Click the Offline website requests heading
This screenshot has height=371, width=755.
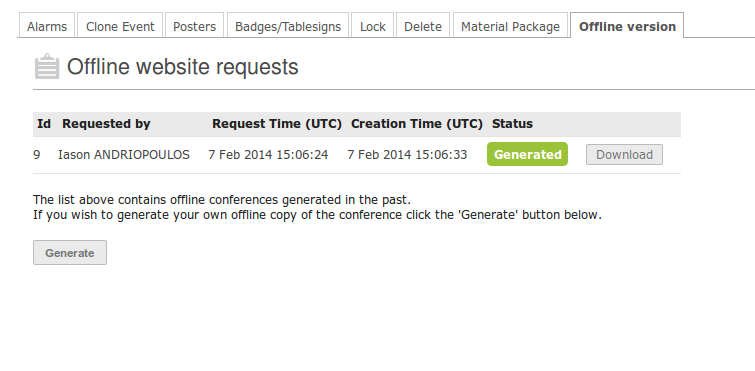click(x=182, y=66)
